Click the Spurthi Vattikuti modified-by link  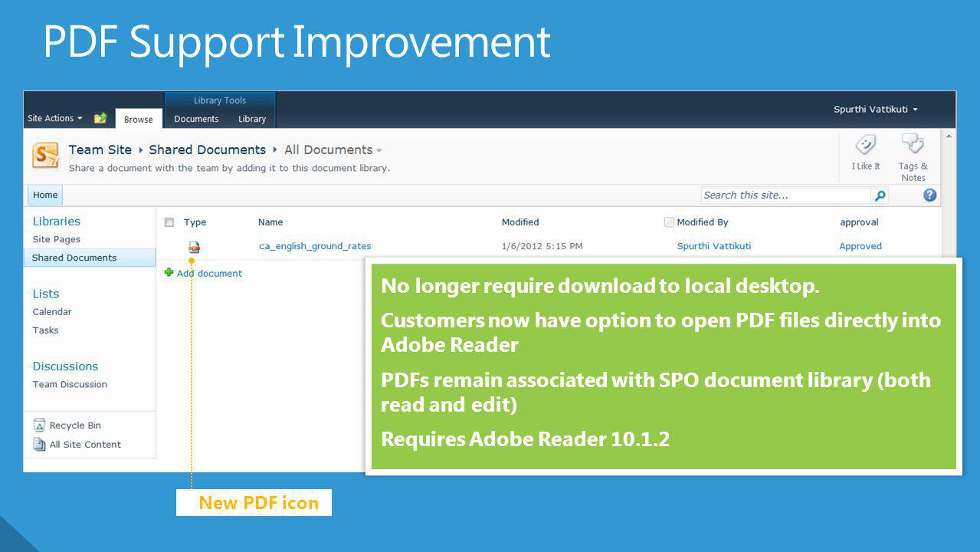pyautogui.click(x=714, y=246)
